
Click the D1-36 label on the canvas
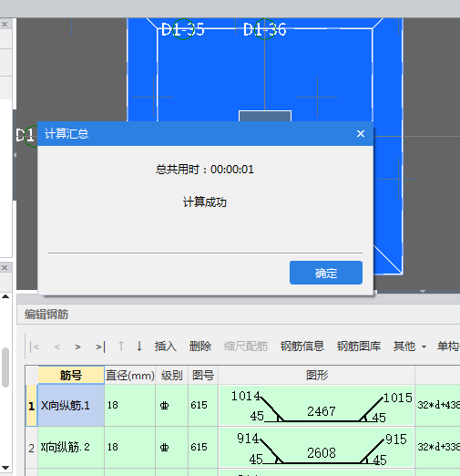click(265, 29)
